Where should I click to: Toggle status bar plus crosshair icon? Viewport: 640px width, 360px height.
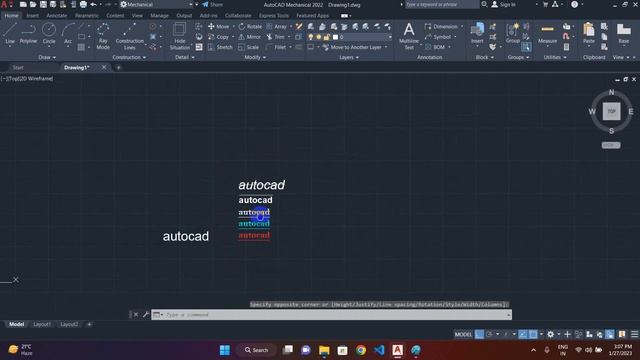(x=567, y=334)
